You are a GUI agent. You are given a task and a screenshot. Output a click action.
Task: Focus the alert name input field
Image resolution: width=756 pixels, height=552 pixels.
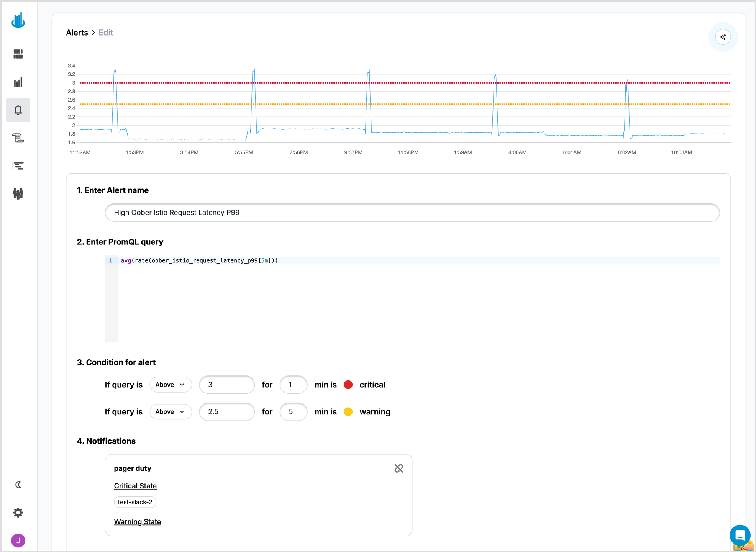[412, 213]
